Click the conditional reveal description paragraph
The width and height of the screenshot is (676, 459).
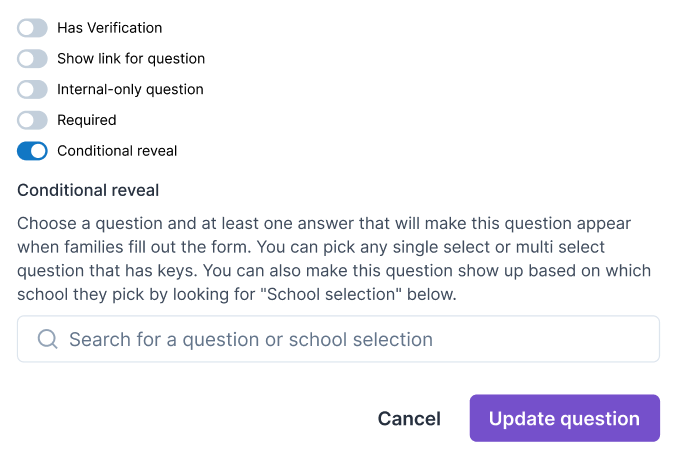(330, 258)
